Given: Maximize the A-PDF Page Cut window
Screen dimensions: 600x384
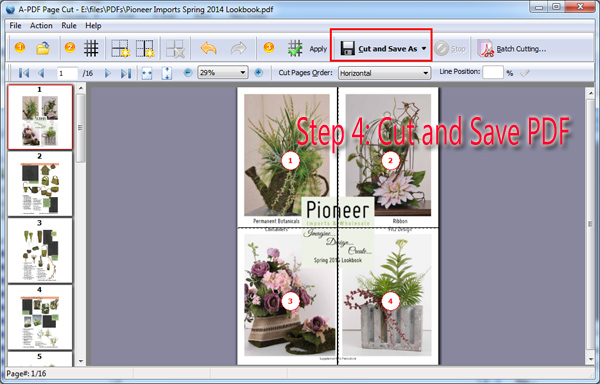Looking at the screenshot, I should (x=556, y=7).
